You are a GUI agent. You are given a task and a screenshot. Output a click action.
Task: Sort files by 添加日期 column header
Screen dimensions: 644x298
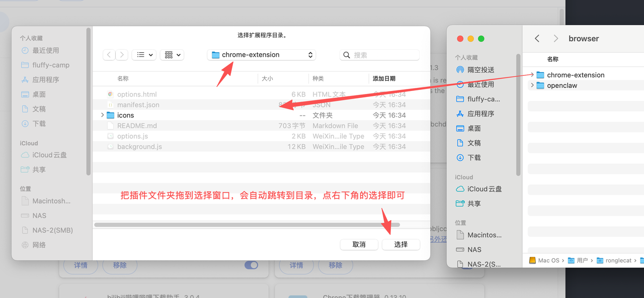click(x=384, y=78)
